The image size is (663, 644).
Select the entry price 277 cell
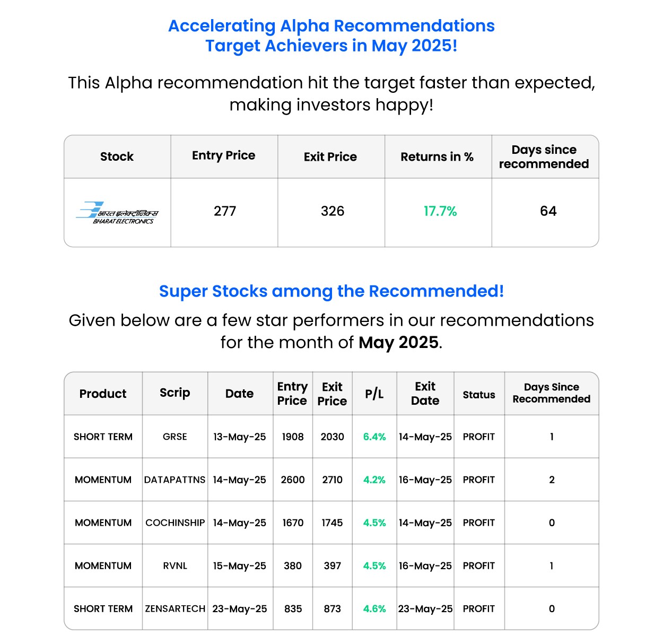click(x=225, y=212)
